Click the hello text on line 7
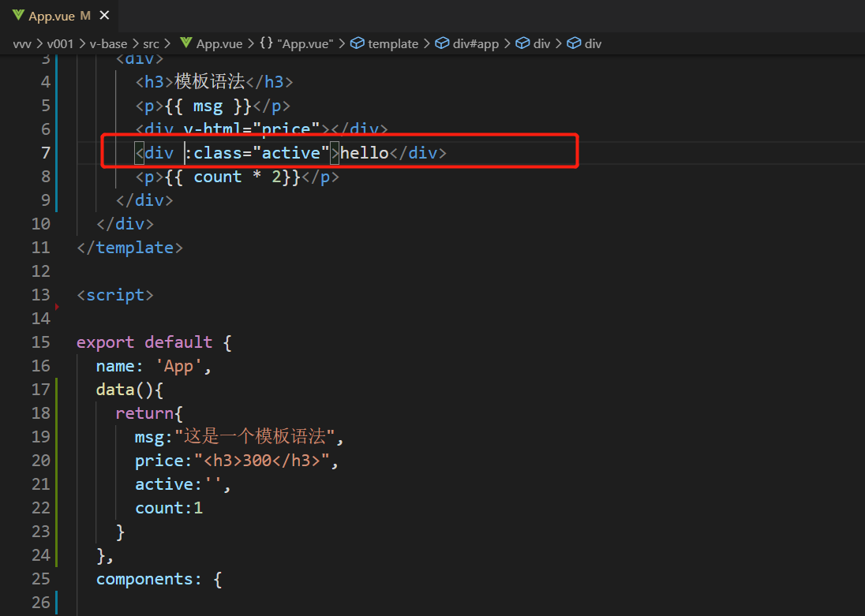This screenshot has height=616, width=865. [x=365, y=153]
